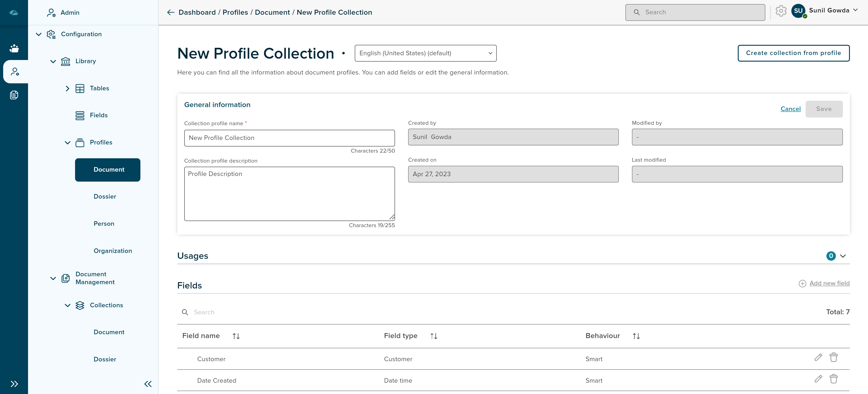
Task: Sort the Behaviour column
Action: coord(636,336)
